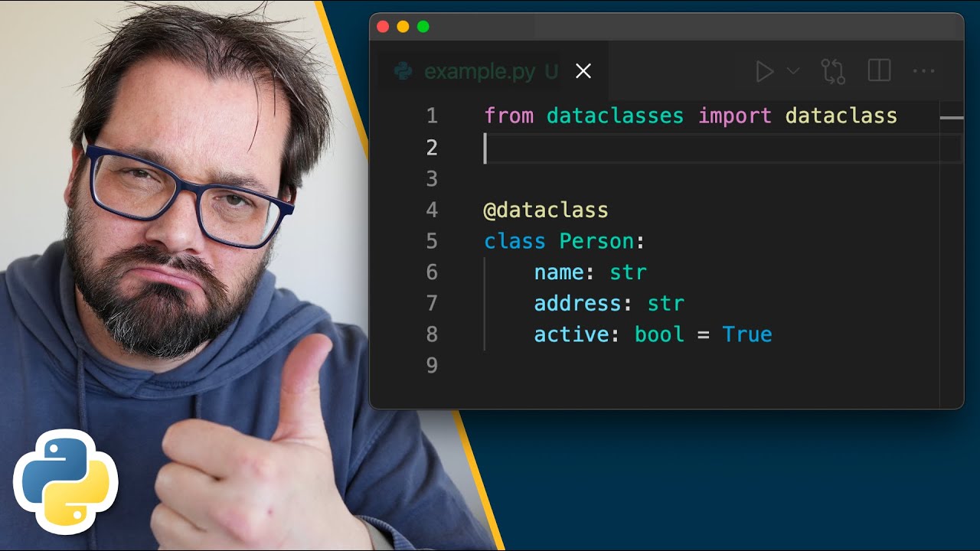Click the '@dataclass' decorator
The height and width of the screenshot is (551, 980).
[x=546, y=210]
